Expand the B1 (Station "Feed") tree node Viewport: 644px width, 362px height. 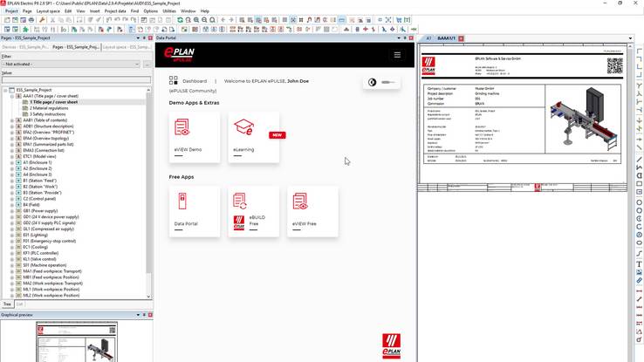pyautogui.click(x=12, y=181)
